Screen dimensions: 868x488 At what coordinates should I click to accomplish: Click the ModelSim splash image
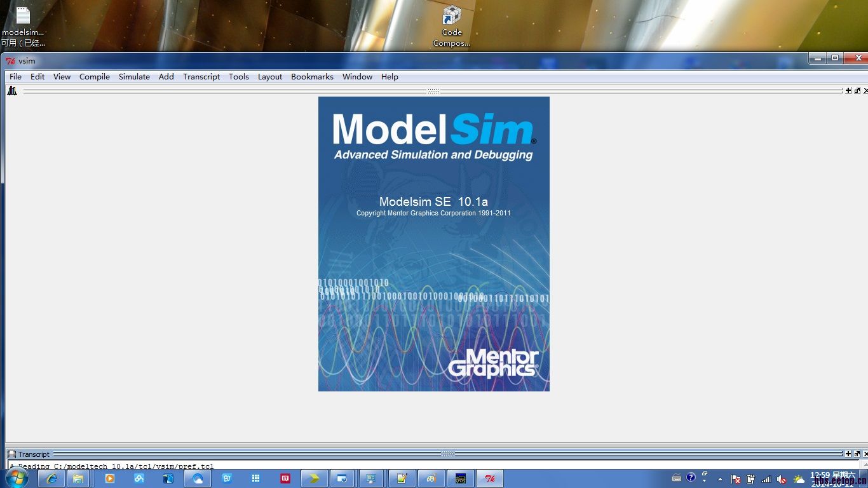(x=434, y=244)
